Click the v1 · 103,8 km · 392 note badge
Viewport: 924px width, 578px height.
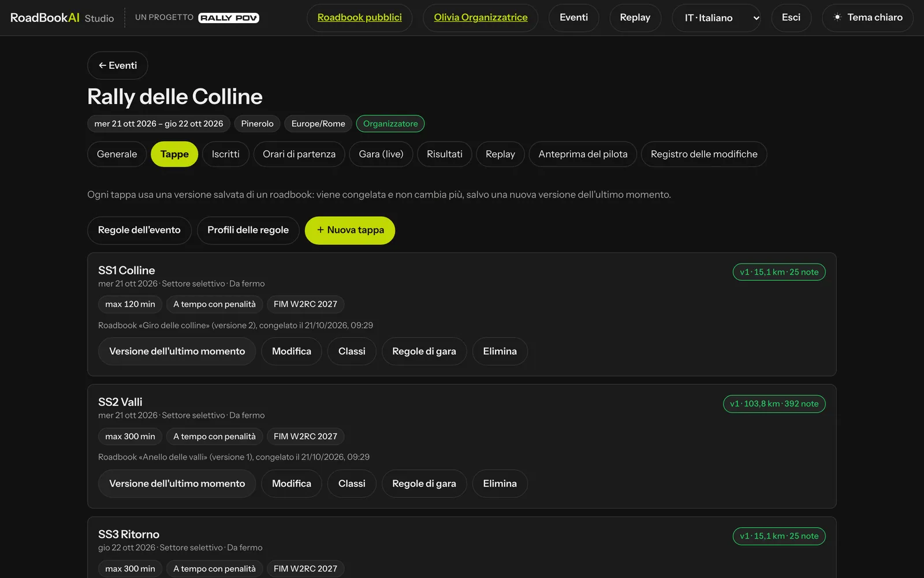click(774, 404)
